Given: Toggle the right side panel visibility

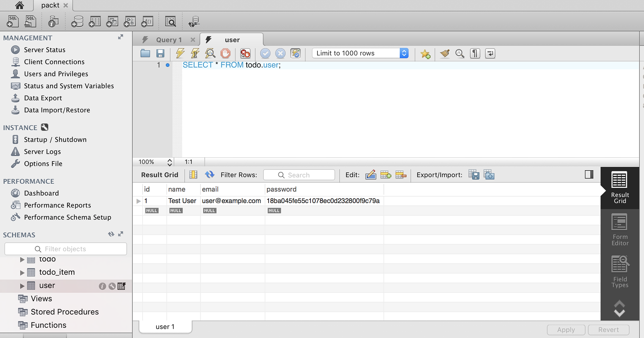Looking at the screenshot, I should [x=589, y=174].
